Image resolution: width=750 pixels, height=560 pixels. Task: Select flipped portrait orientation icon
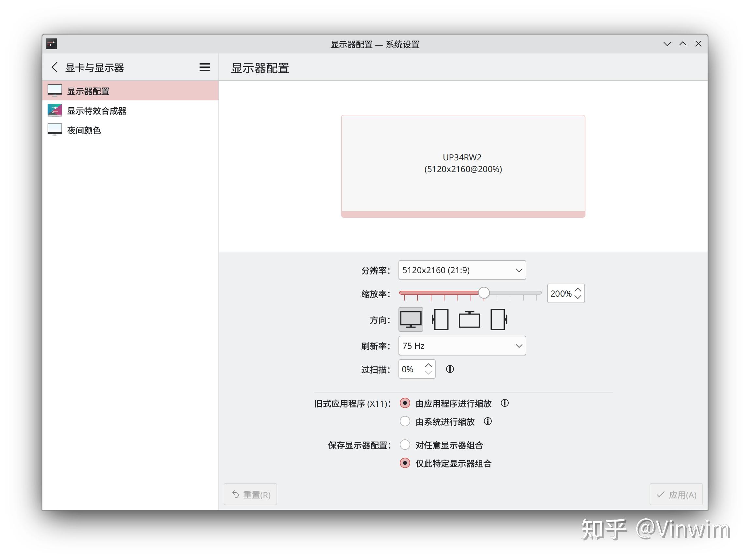click(498, 319)
